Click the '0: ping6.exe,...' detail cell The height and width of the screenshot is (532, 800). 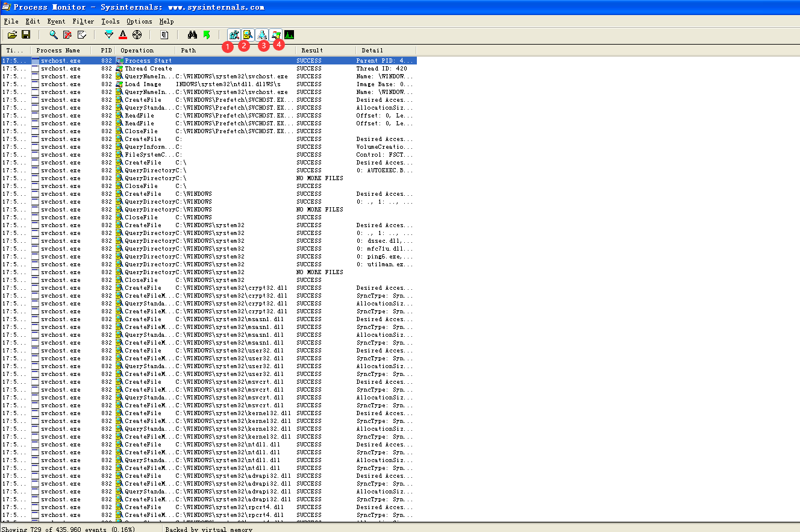385,257
